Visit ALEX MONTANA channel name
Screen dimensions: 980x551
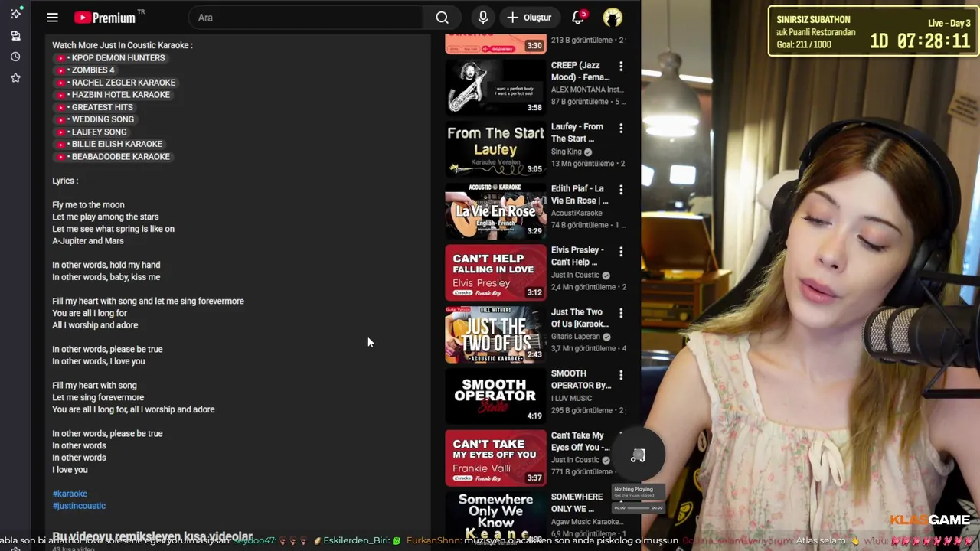[588, 90]
